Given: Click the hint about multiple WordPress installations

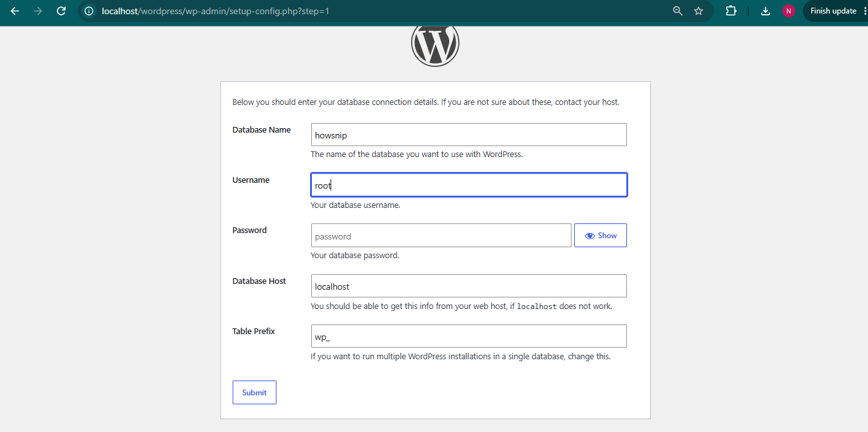Looking at the screenshot, I should tap(461, 357).
